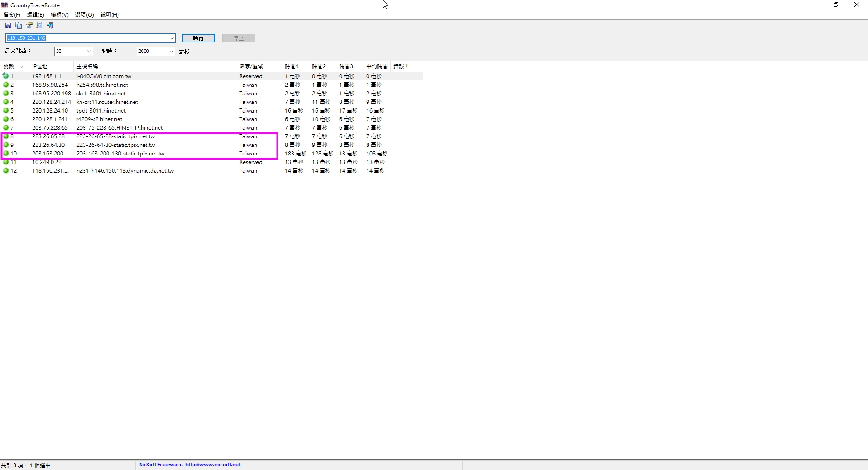Click hostname 203-75-228-65.HINET-IP.hinet.net
The width and height of the screenshot is (868, 470).
click(119, 128)
